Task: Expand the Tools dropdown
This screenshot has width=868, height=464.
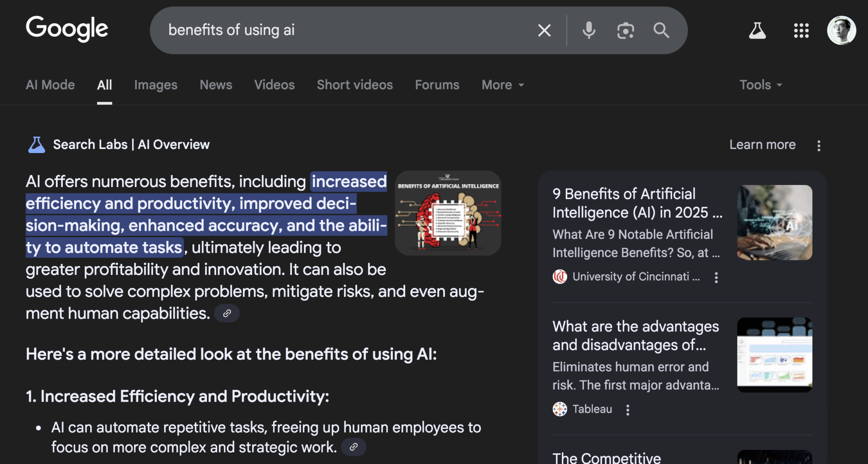Action: [x=761, y=85]
